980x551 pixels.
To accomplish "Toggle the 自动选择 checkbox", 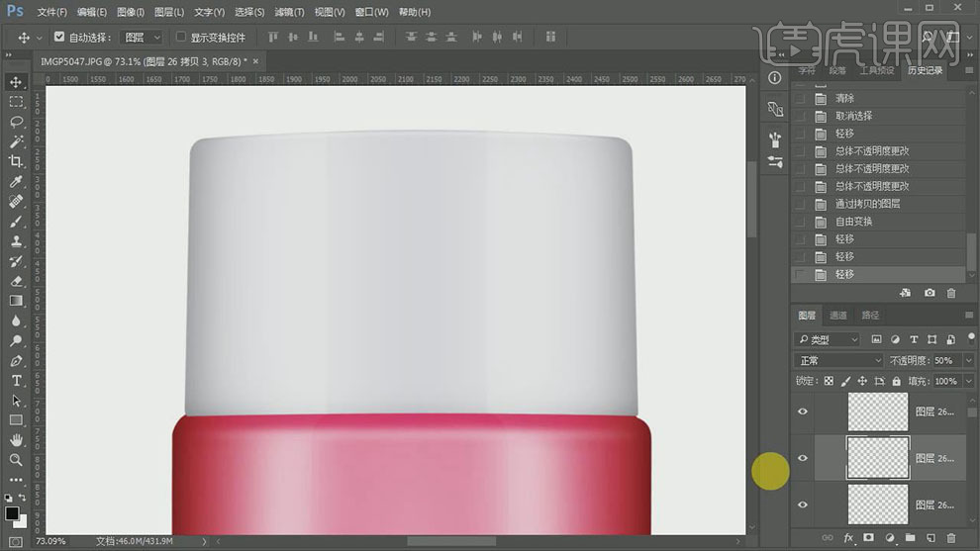I will point(59,38).
